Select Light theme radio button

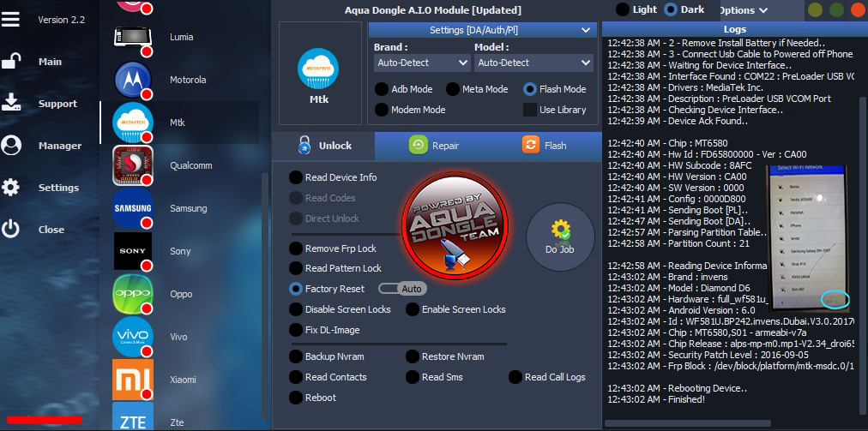point(623,9)
